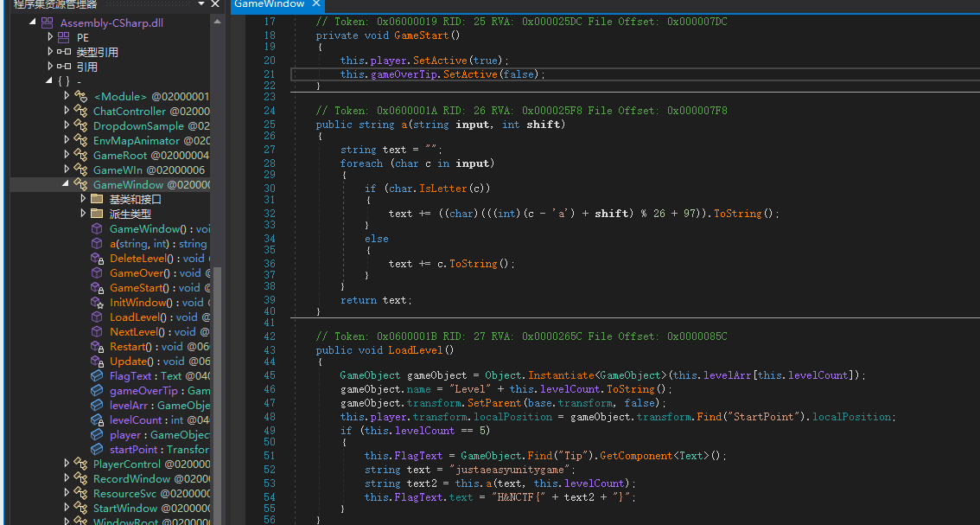
Task: Click GetComponent in the code on line 51
Action: click(636, 456)
